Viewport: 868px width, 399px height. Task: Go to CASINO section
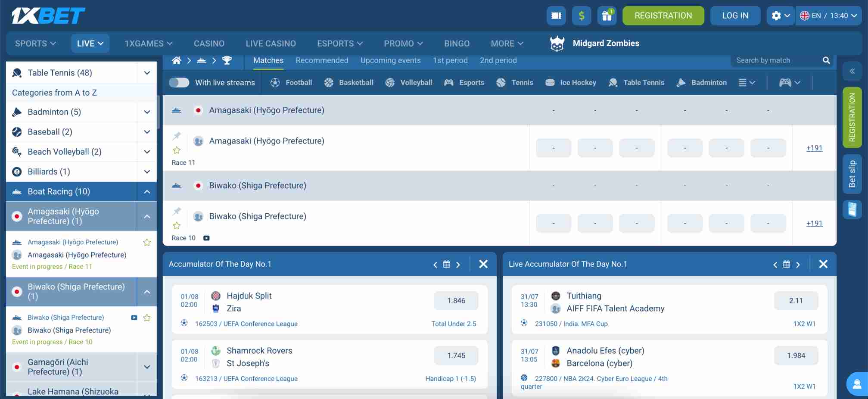(209, 44)
